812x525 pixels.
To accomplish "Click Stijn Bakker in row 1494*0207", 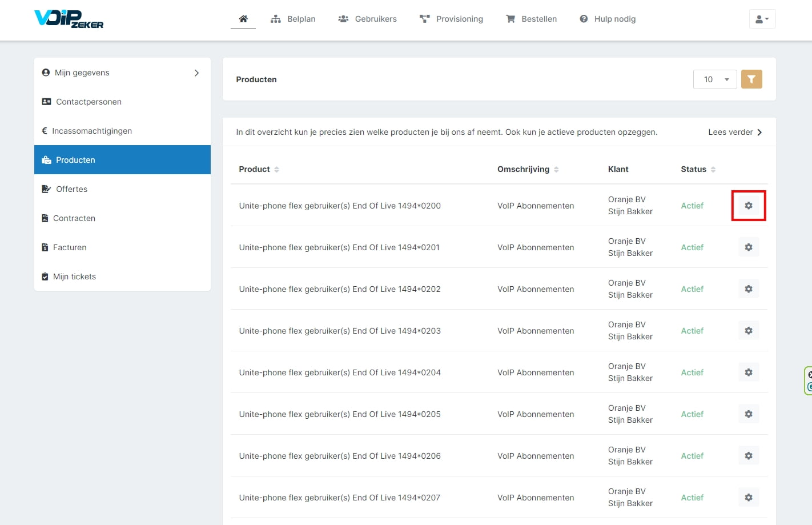I will [x=630, y=503].
